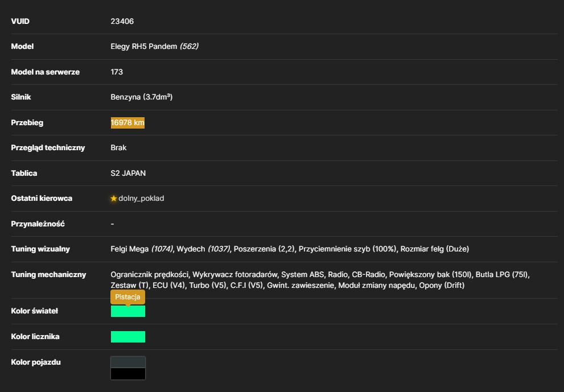Click the gold star icon before dolny_poklad
Viewport: 564px width, 392px height.
coord(114,199)
